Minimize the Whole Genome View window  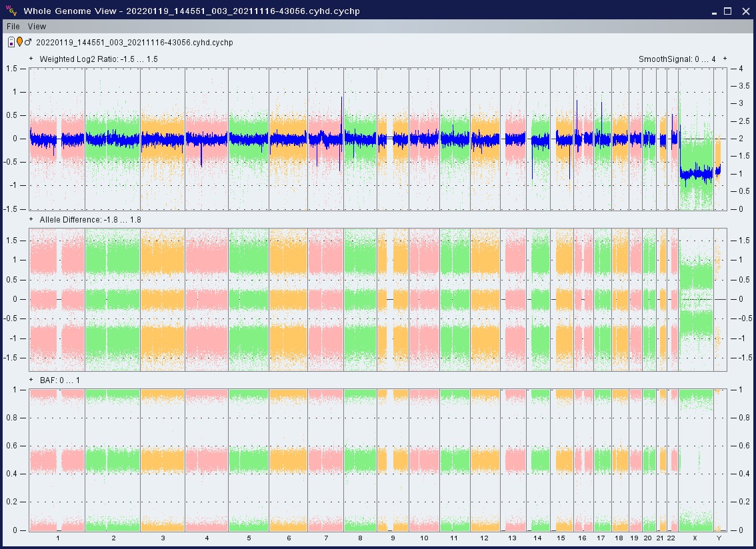point(713,11)
